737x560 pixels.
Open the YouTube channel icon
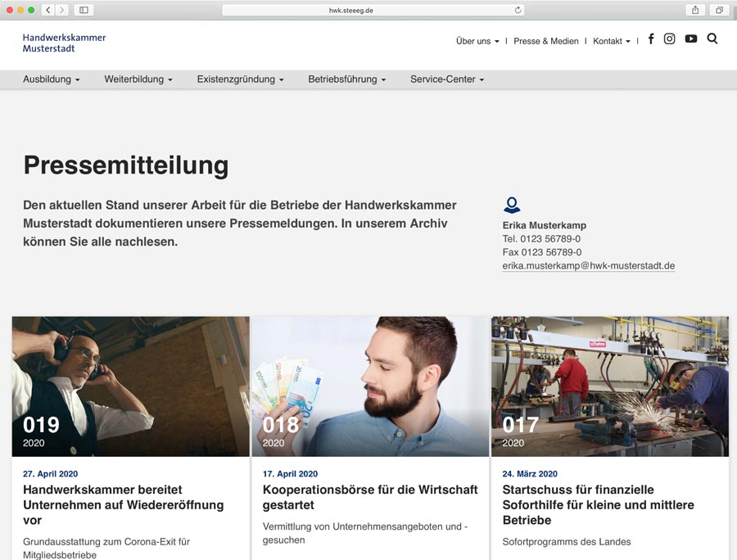[691, 38]
